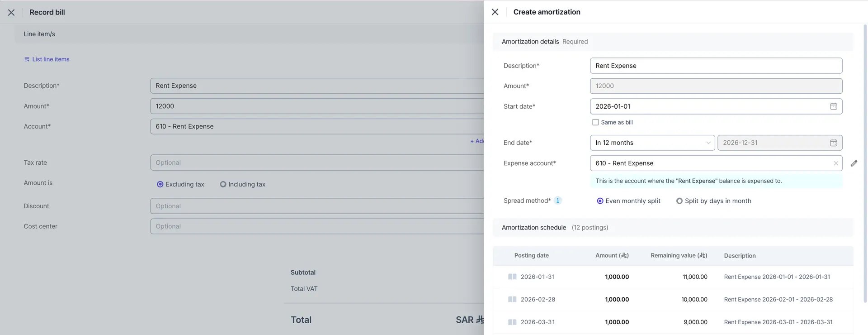This screenshot has height=335, width=868.
Task: Open the Tax rate dropdown
Action: click(x=317, y=163)
